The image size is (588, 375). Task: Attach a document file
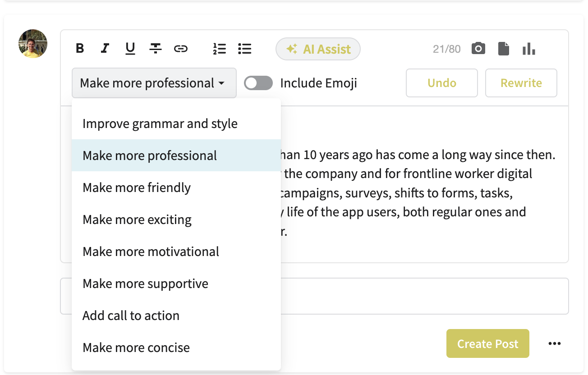coord(504,49)
